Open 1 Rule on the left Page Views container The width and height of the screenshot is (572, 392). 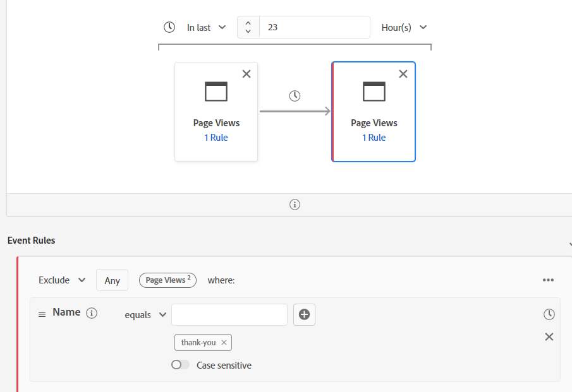pyautogui.click(x=216, y=137)
